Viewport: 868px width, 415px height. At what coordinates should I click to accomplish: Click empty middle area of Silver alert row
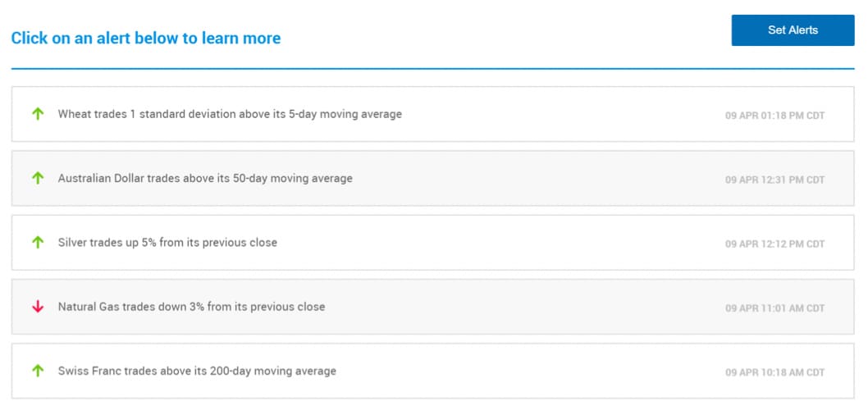500,243
